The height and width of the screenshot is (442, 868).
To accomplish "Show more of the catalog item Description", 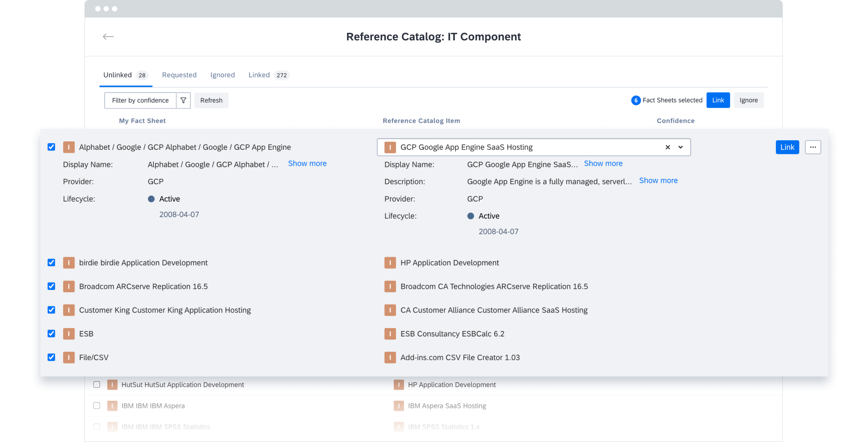I will 658,181.
